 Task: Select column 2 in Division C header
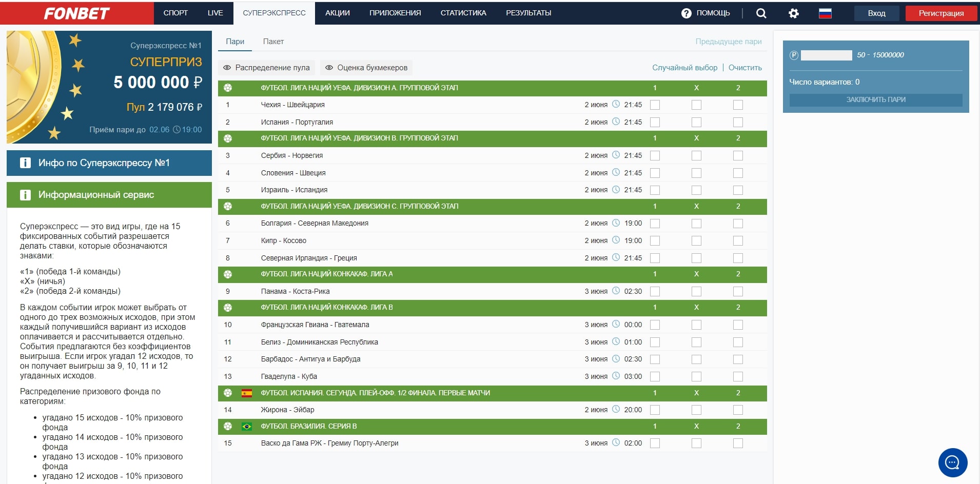click(738, 206)
